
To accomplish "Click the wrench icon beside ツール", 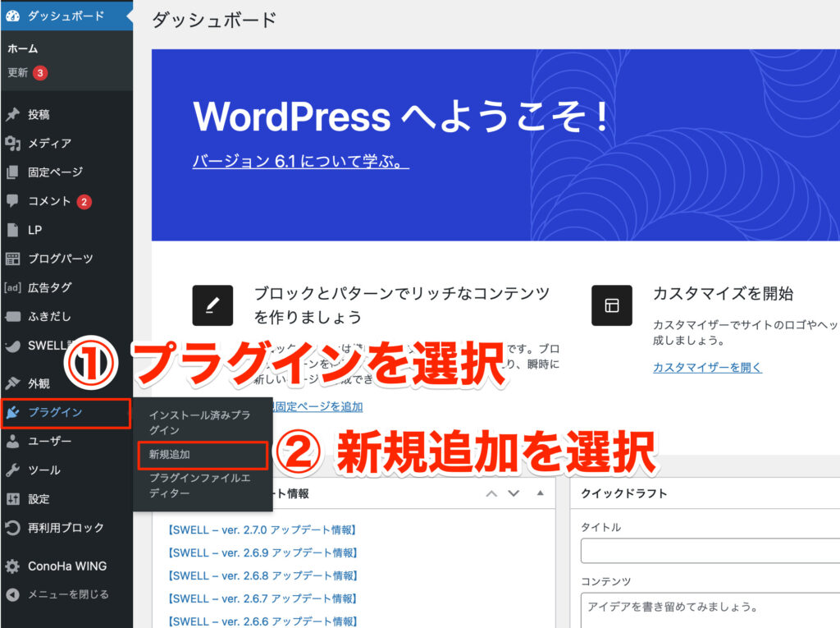I will point(12,470).
